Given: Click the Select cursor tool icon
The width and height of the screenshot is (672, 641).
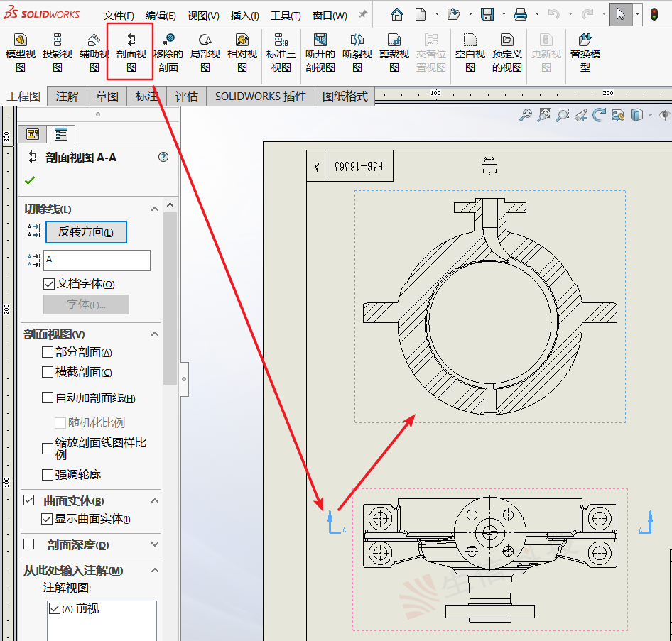Looking at the screenshot, I should 621,14.
